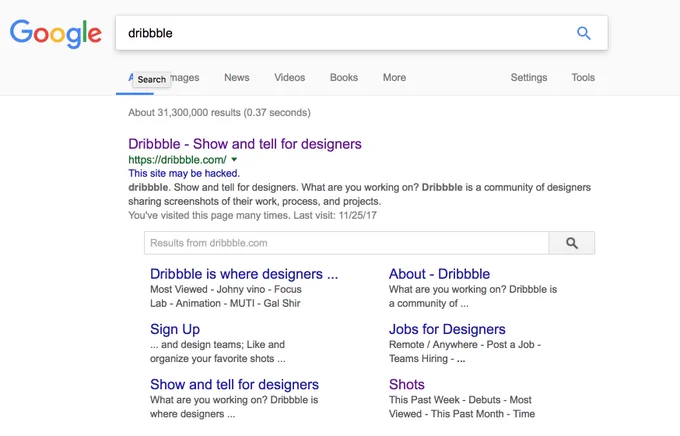The height and width of the screenshot is (436, 680).
Task: Open the Shots sitelink
Action: pos(407,385)
